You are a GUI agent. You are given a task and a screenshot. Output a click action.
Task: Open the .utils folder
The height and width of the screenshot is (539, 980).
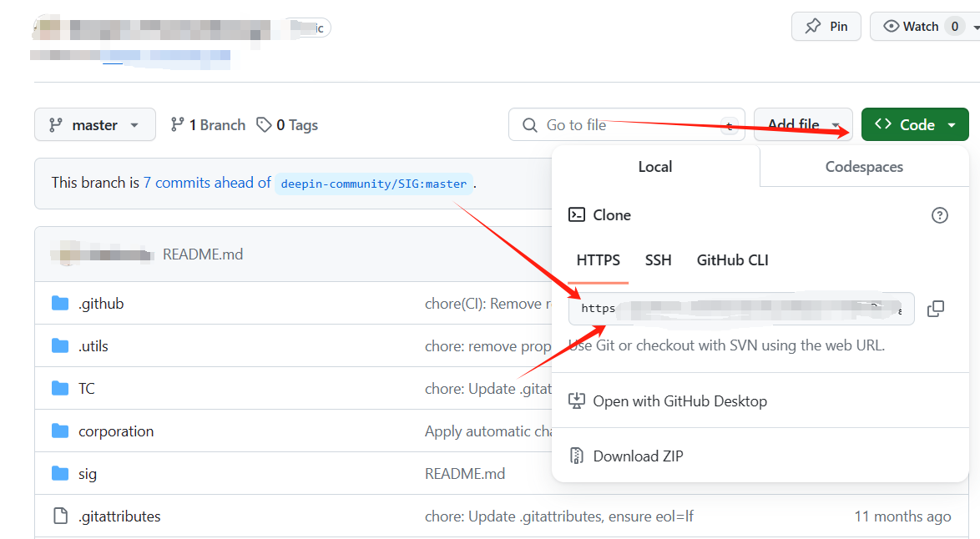point(93,346)
